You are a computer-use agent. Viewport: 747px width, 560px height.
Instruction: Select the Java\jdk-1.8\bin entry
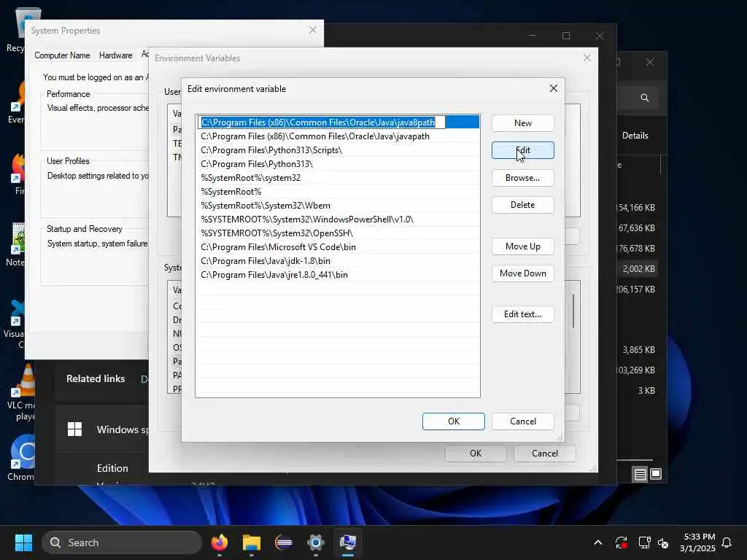tap(337, 260)
